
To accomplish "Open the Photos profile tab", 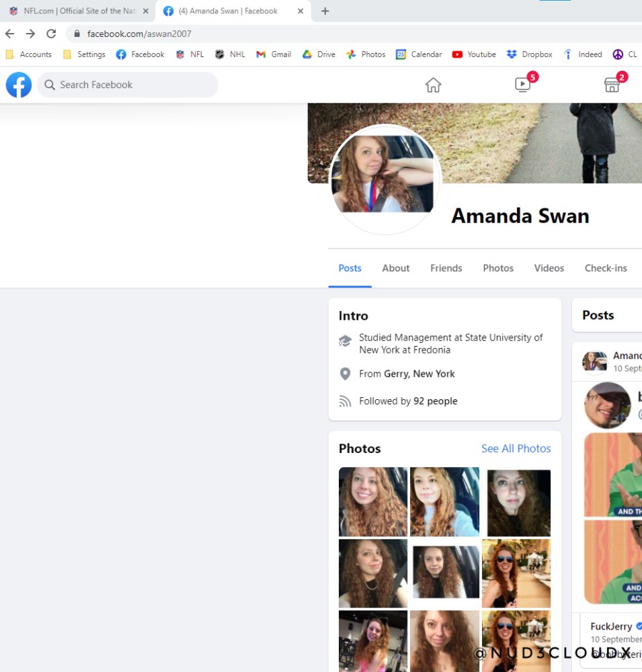I will coord(498,268).
